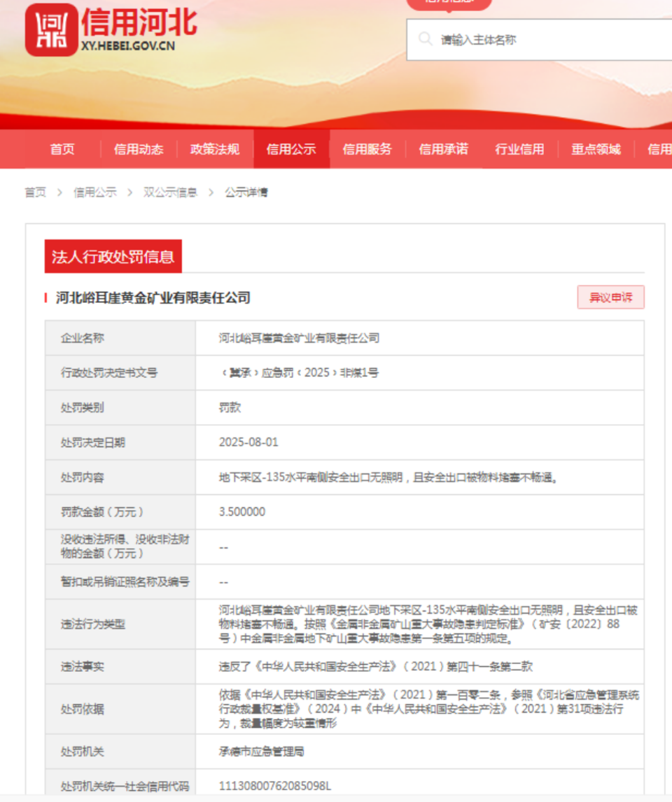The image size is (672, 802).
Task: Click the 违法行为类型 row label
Action: (93, 624)
